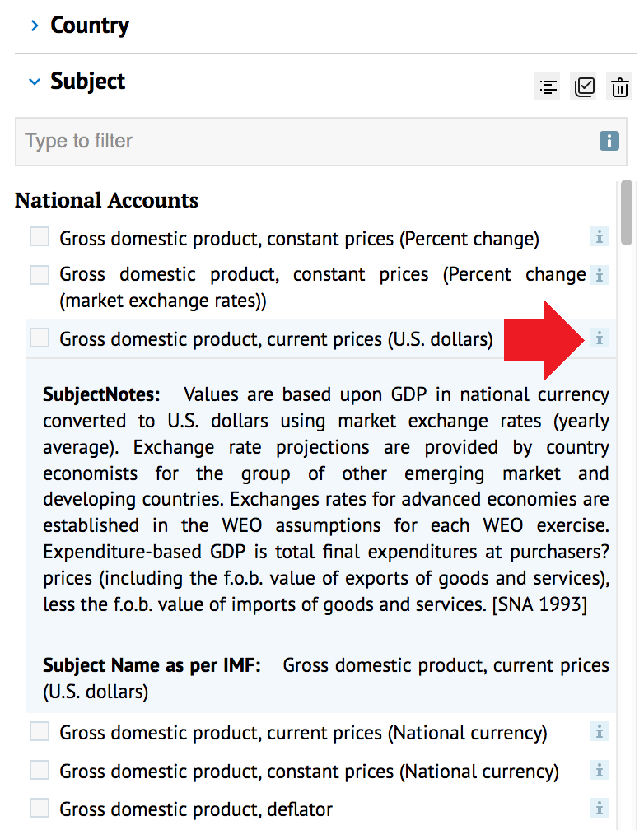644x830 pixels.
Task: Show info for GDP percent change market exchange rates
Action: tap(600, 275)
